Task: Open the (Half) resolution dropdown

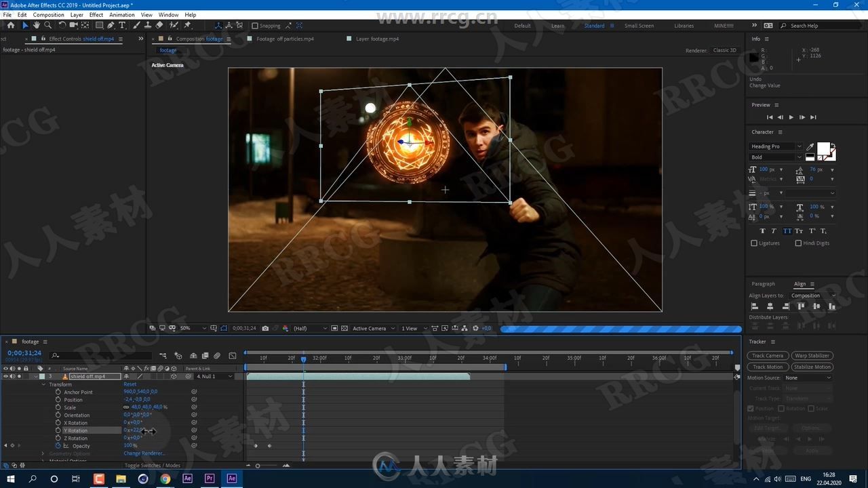Action: (x=310, y=328)
